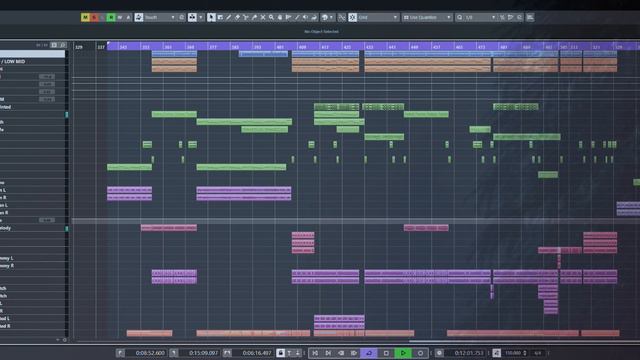The width and height of the screenshot is (640, 360).
Task: Open the Touch automation mode dropdown
Action: [x=160, y=17]
